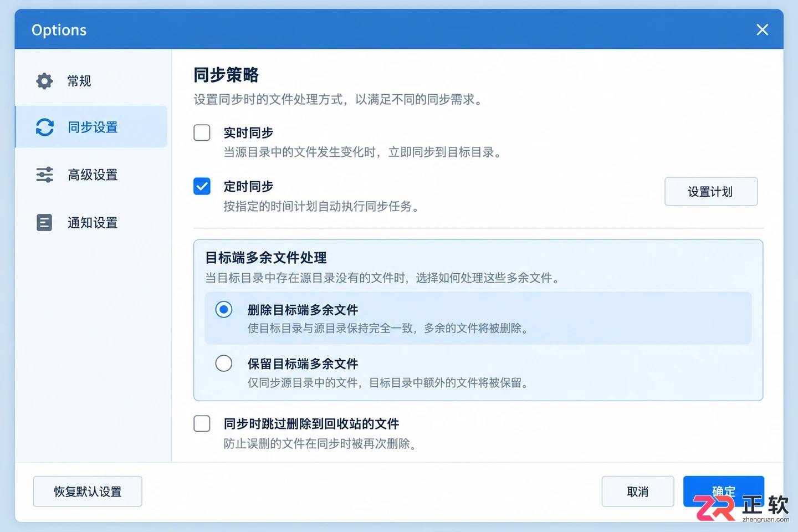Choose the 保留目标端多余文件 radio option
The image size is (798, 532).
pyautogui.click(x=224, y=363)
